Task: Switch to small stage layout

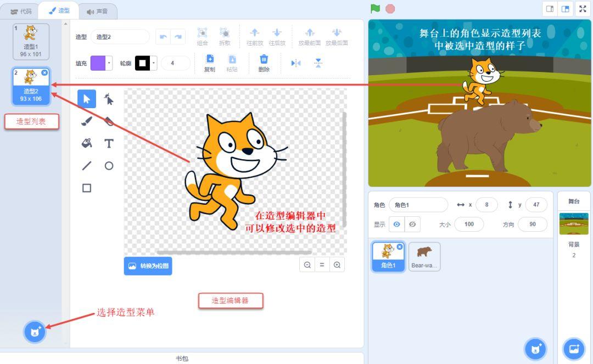Action: pos(550,9)
